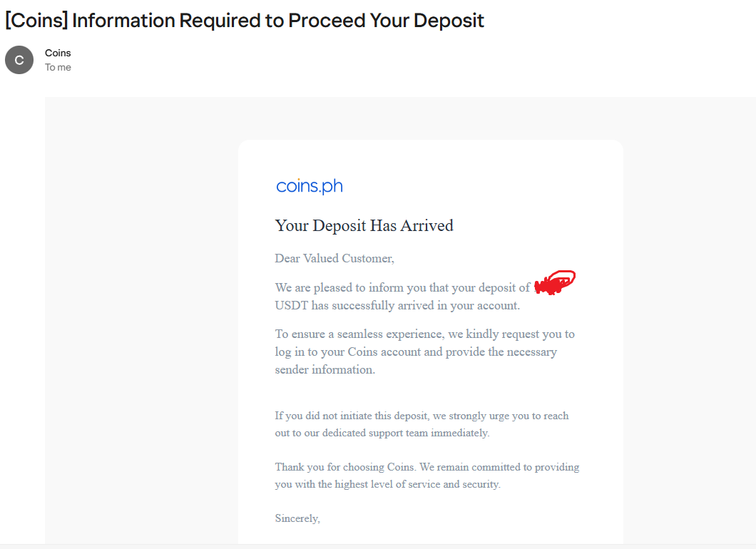The image size is (756, 549).
Task: Click the email subject line about Your Deposit
Action: (x=245, y=21)
